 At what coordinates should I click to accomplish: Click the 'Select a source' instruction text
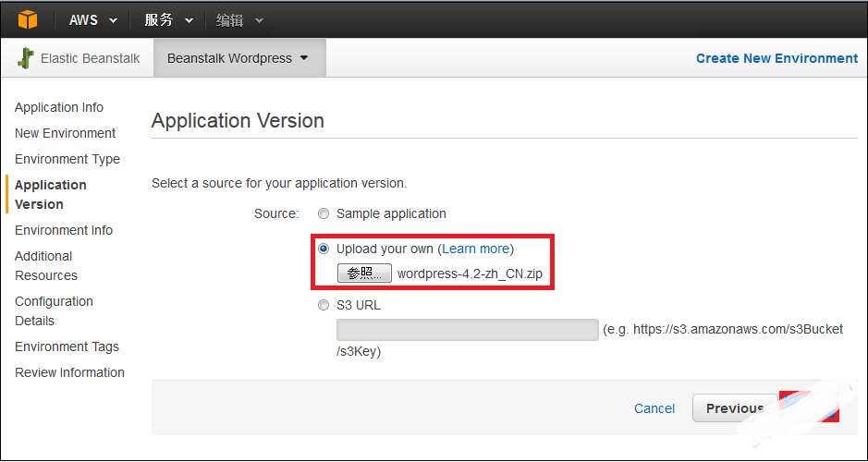(x=279, y=183)
